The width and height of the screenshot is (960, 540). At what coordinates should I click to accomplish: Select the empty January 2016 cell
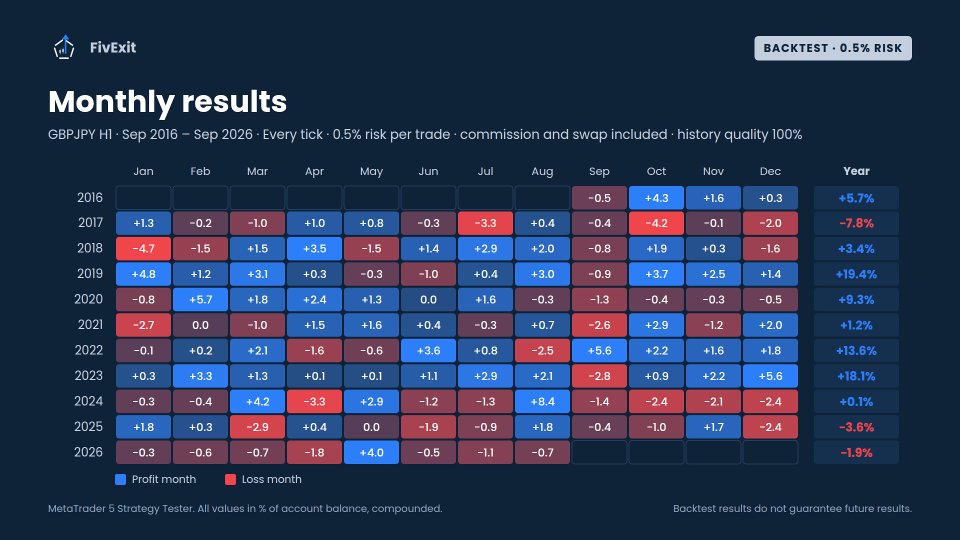click(x=143, y=198)
